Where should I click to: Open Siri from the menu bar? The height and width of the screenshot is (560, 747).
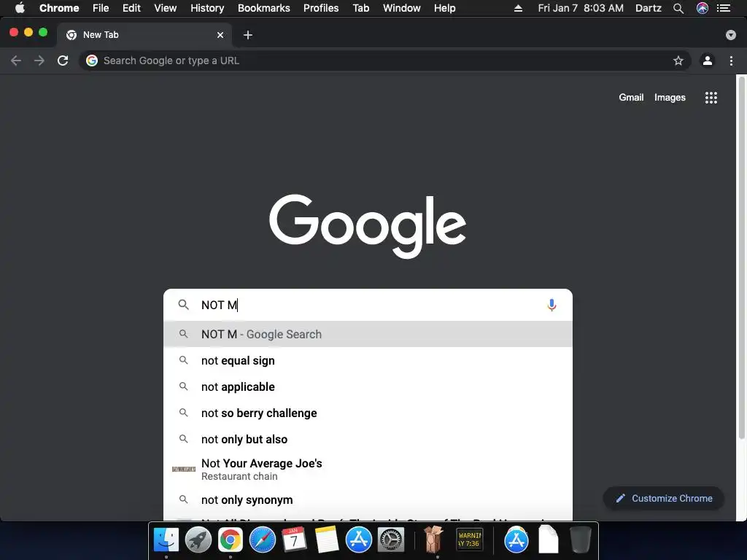click(x=703, y=8)
